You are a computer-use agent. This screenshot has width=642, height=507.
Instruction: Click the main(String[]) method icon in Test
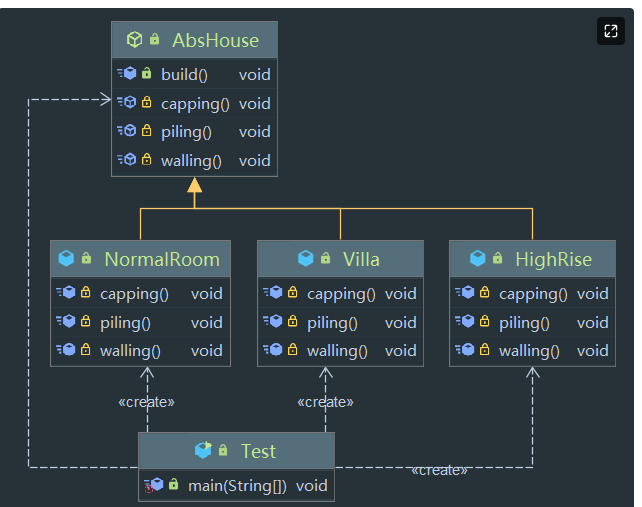(154, 486)
